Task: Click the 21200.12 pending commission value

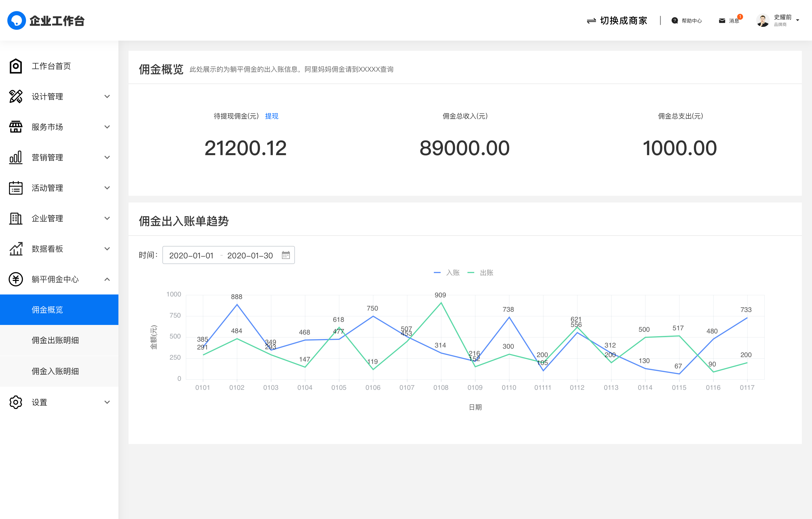Action: (x=246, y=148)
